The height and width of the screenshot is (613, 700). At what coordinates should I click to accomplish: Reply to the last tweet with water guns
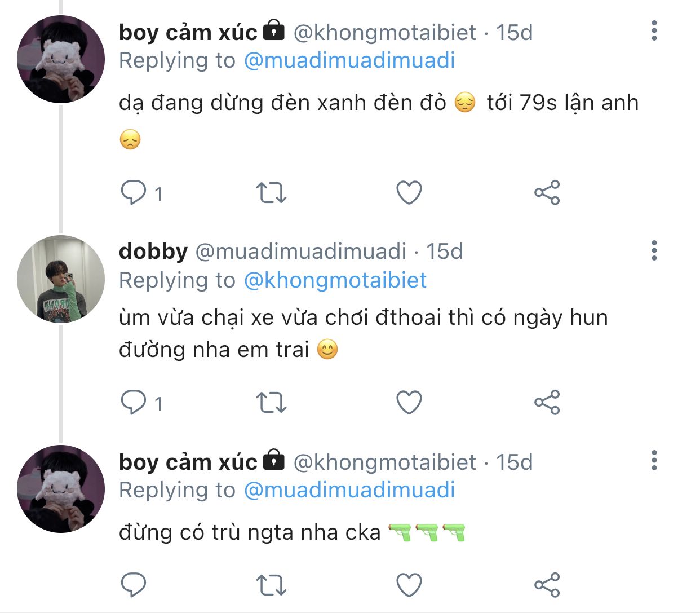(x=134, y=585)
